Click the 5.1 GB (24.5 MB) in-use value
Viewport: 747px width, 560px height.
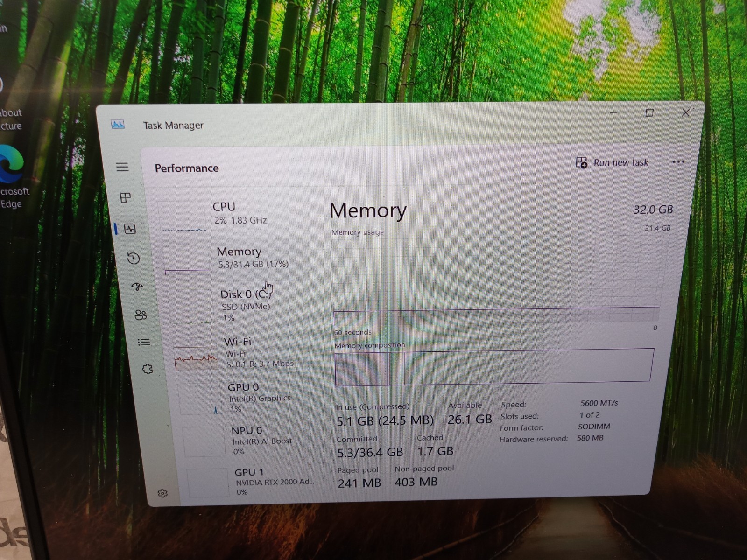pyautogui.click(x=385, y=420)
